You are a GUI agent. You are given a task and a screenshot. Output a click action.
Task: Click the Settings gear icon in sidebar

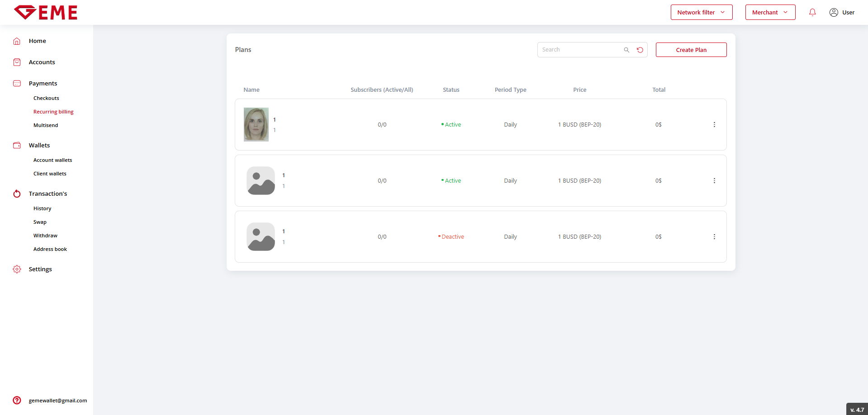click(x=17, y=269)
